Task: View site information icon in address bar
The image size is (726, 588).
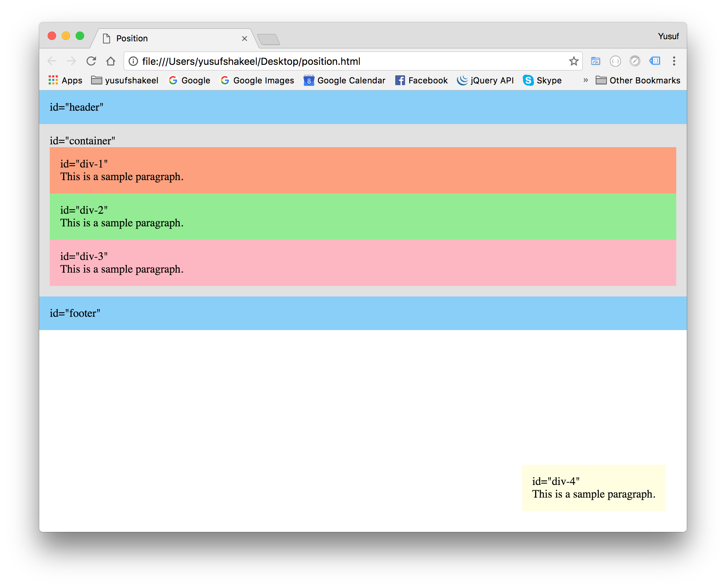Action: click(x=133, y=61)
